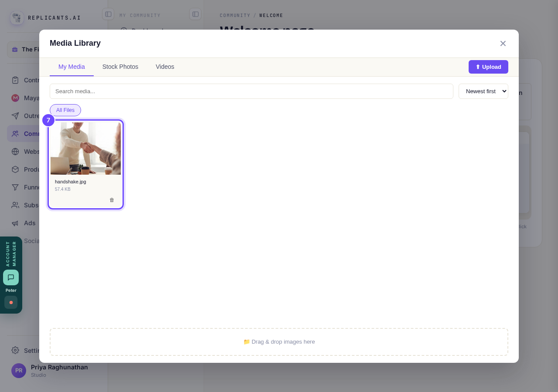
Task: Select the My Media tab
Action: coord(71,67)
